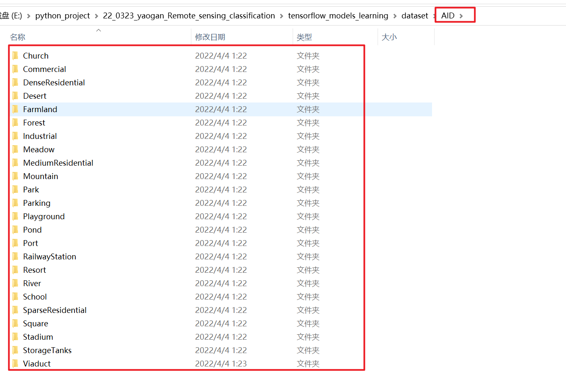Select the StorageTanks folder name
This screenshot has height=392, width=566.
click(47, 350)
